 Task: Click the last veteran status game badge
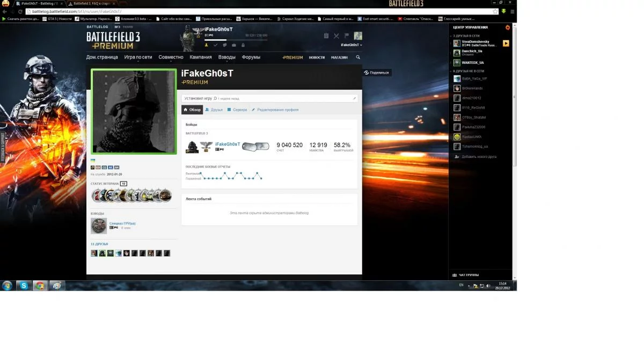[165, 195]
